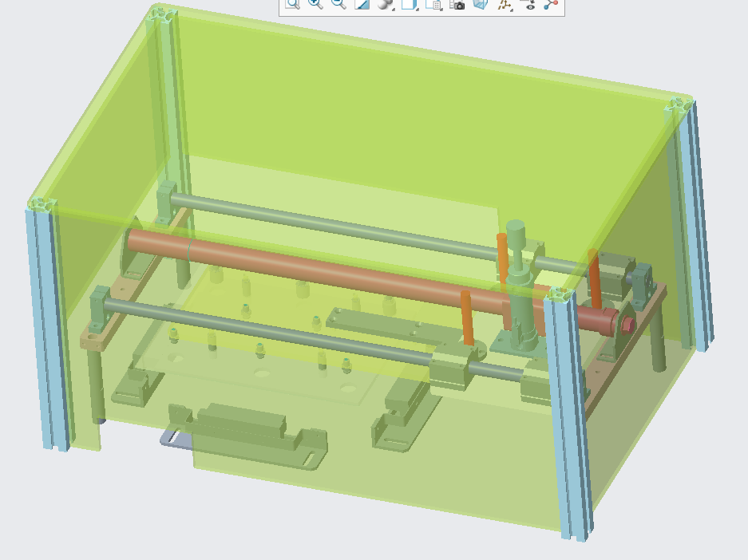Click the Zoom In magnifier icon
The image size is (748, 560).
click(315, 4)
